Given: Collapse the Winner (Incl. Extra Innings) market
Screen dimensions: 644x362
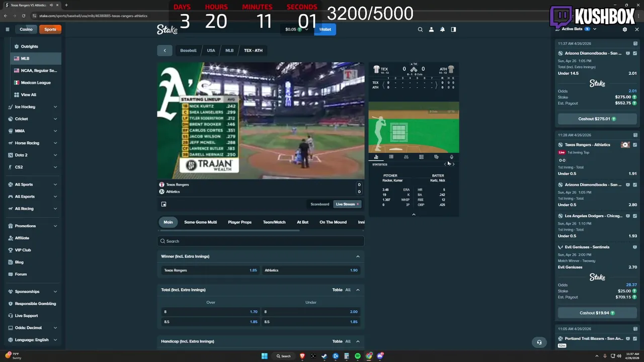Looking at the screenshot, I should [x=358, y=256].
